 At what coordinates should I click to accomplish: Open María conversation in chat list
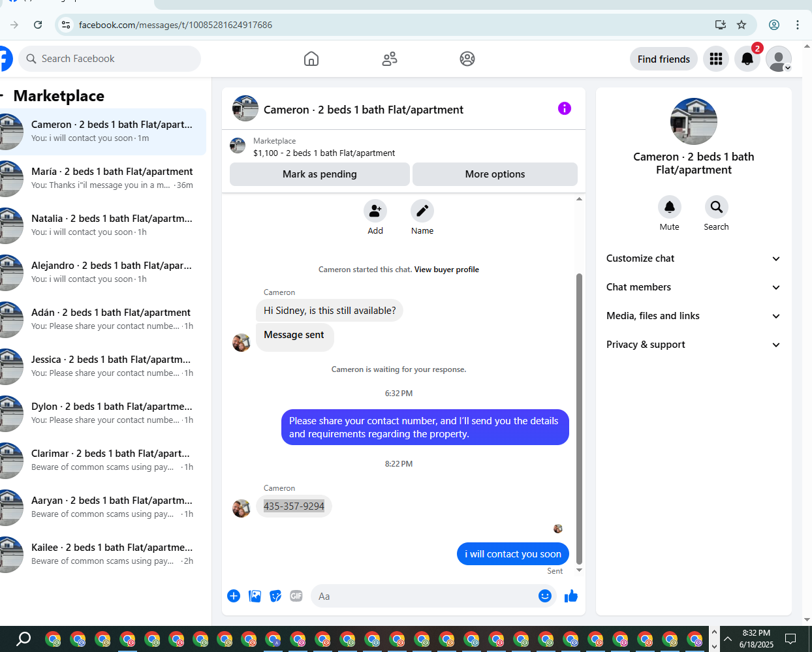pos(103,178)
